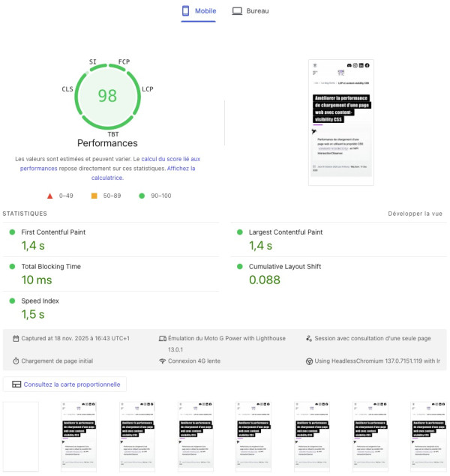This screenshot has width=450, height=476.
Task: Click the first blank filmstrip frame
Action: (21, 436)
